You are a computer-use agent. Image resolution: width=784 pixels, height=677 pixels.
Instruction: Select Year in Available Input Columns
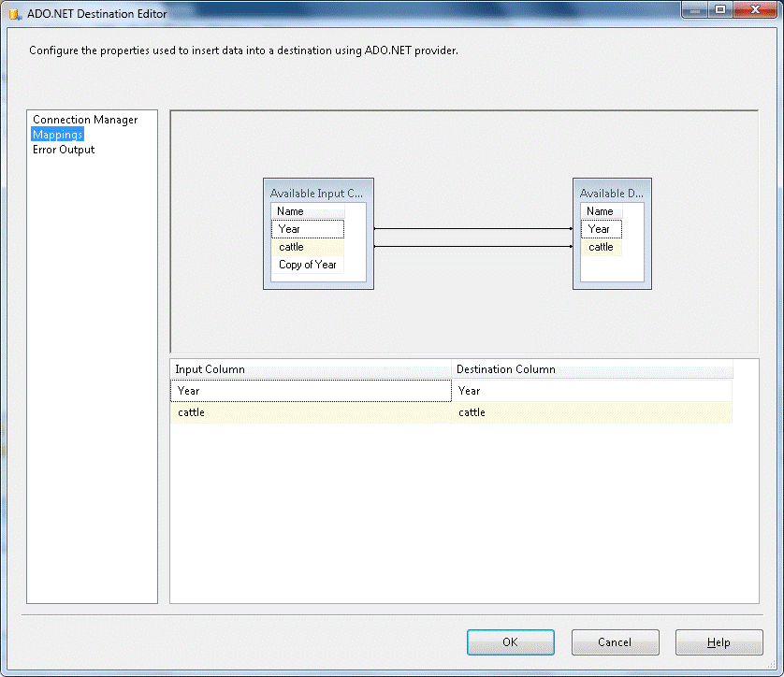308,229
